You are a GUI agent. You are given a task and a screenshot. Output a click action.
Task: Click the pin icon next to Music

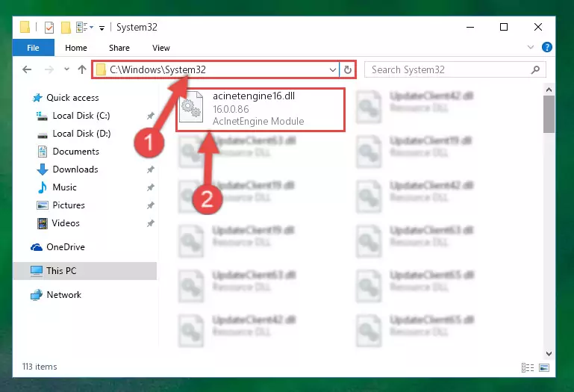point(151,187)
